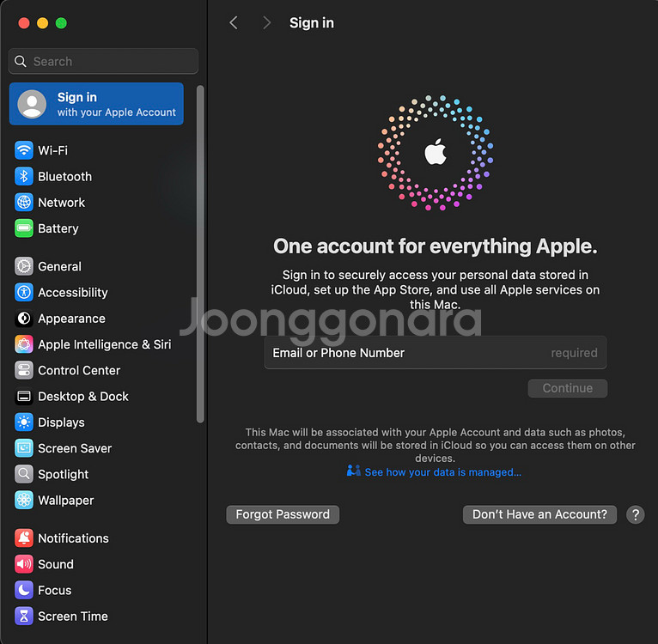Click the help question mark button
Image resolution: width=658 pixels, height=644 pixels.
636,514
